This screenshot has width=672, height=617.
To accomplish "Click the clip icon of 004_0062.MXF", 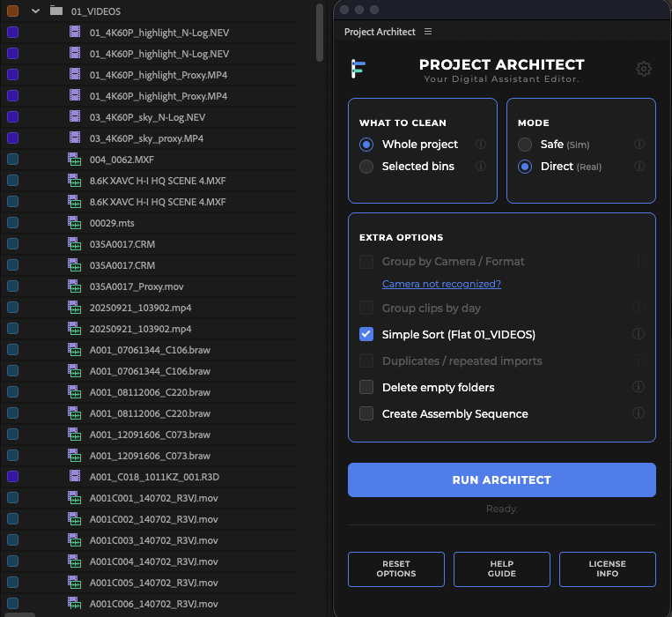I will pos(75,159).
